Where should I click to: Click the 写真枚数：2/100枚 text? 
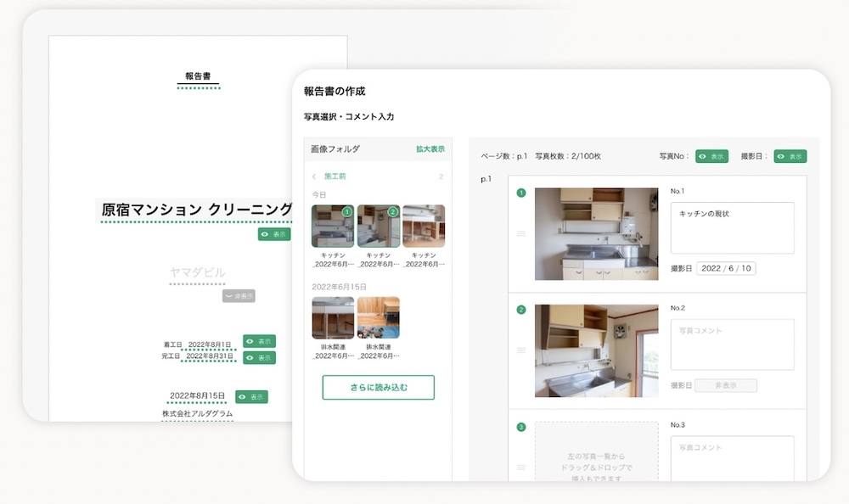pos(568,156)
